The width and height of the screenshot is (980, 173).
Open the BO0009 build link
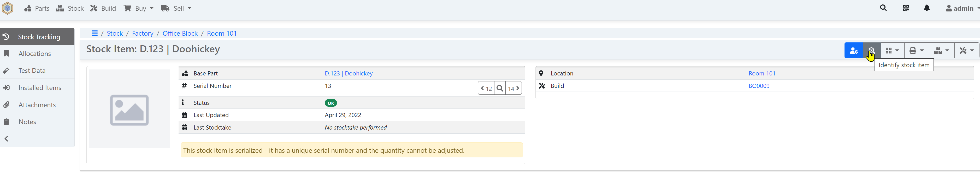click(x=759, y=86)
